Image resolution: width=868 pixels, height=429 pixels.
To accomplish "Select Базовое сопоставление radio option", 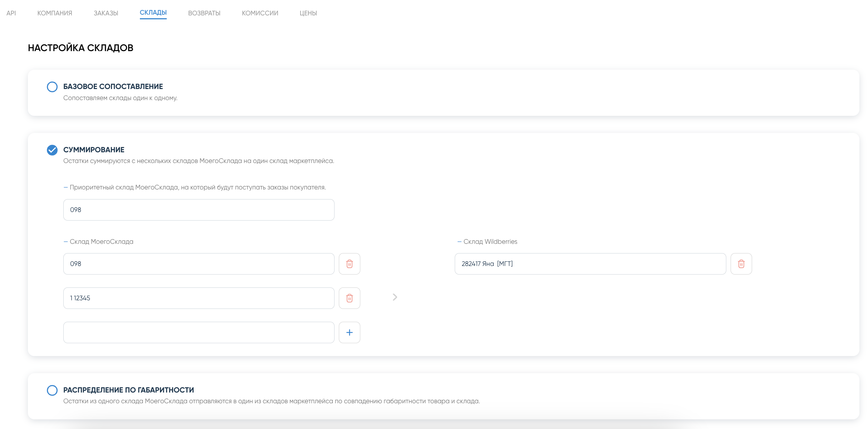I will tap(52, 87).
